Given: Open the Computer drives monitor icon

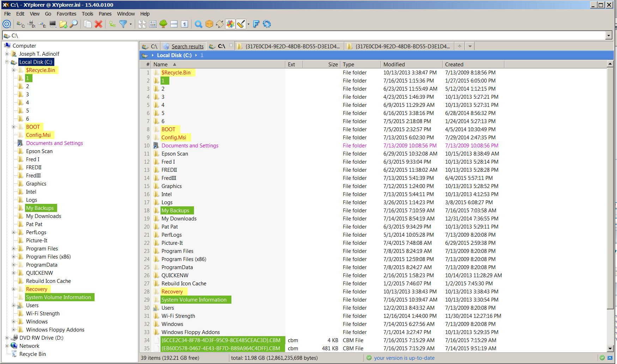Looking at the screenshot, I should tap(53, 24).
